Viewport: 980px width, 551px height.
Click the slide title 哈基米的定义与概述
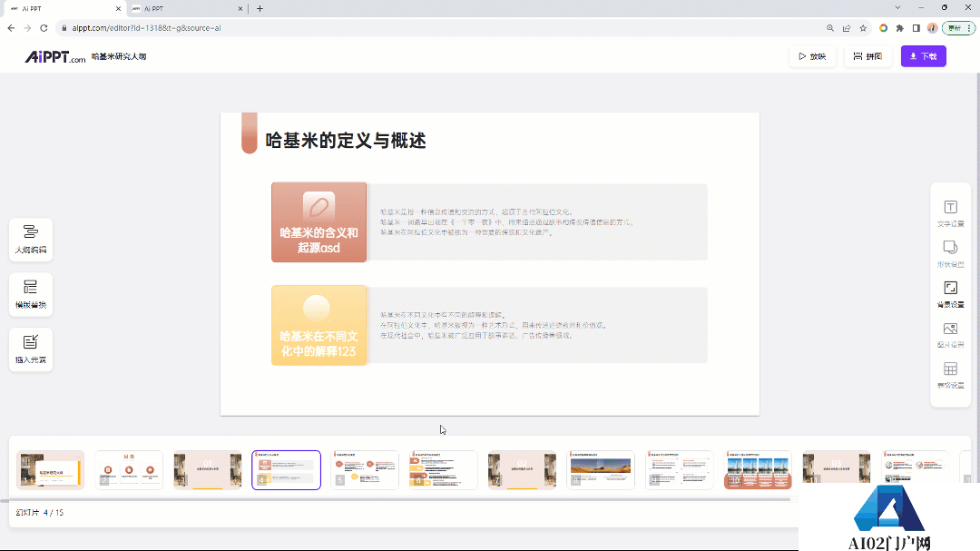click(346, 141)
